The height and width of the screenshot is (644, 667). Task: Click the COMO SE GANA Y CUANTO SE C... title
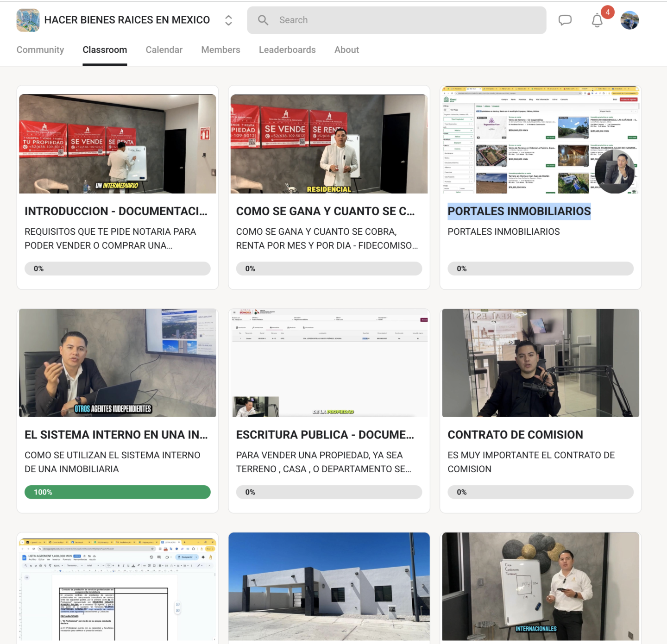point(326,211)
